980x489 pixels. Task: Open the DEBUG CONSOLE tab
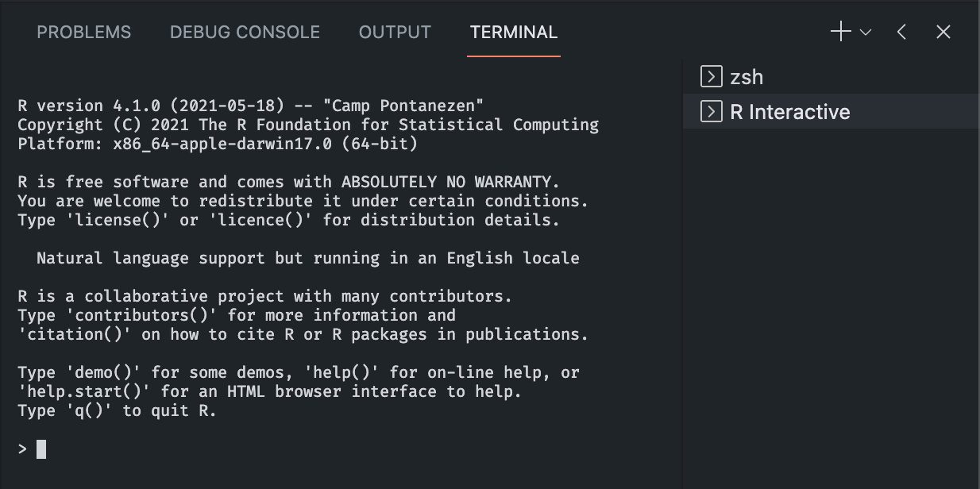click(x=245, y=33)
